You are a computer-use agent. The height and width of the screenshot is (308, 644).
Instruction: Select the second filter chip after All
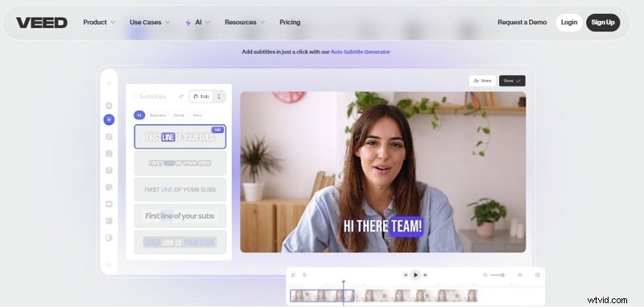(x=158, y=115)
